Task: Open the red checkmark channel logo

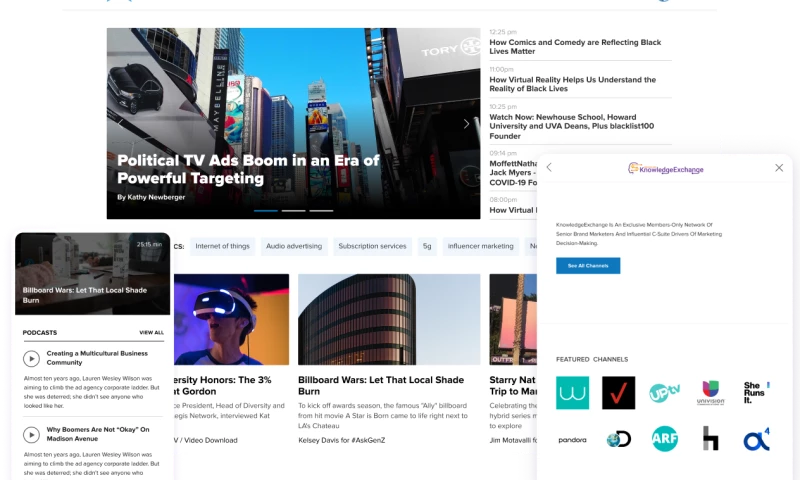Action: pyautogui.click(x=618, y=393)
